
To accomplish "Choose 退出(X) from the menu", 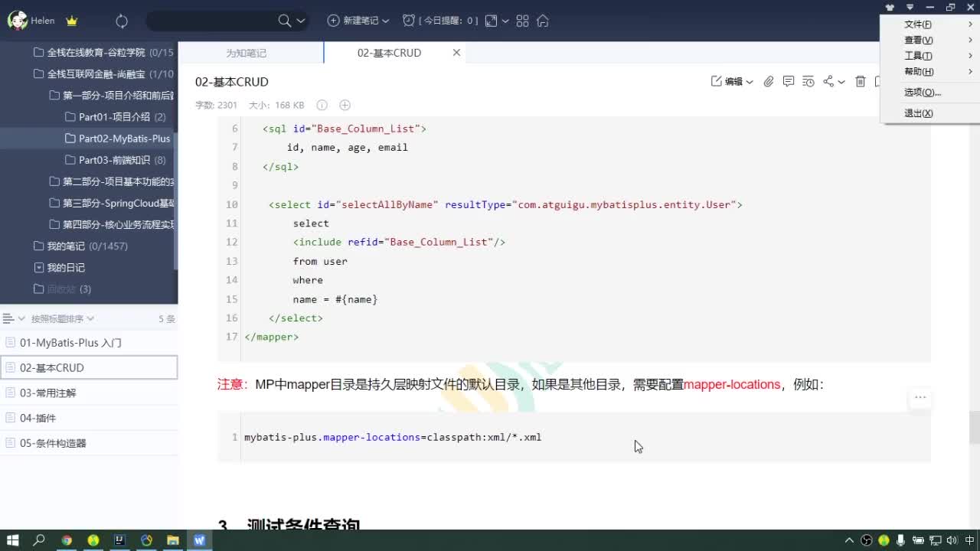I will coord(930,113).
